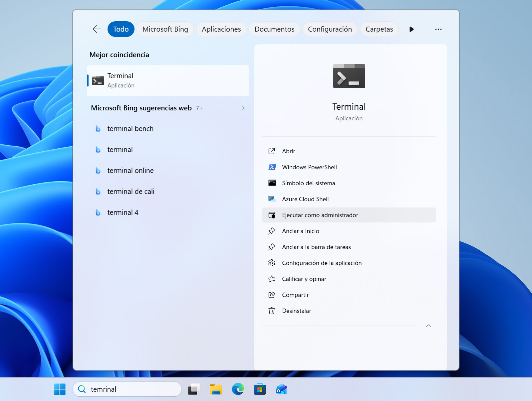Switch to the Aplicaciones tab

pos(221,29)
